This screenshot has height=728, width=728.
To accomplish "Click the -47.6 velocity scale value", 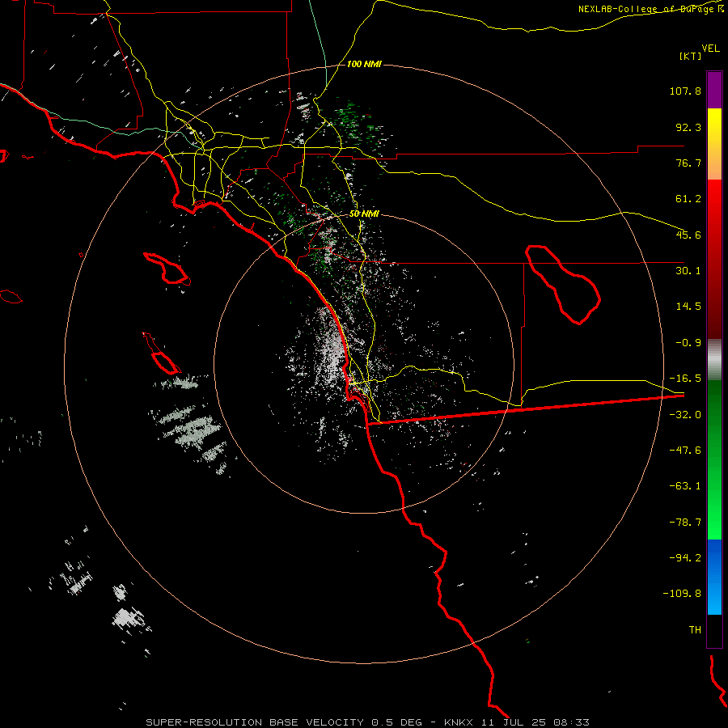I will click(x=685, y=451).
